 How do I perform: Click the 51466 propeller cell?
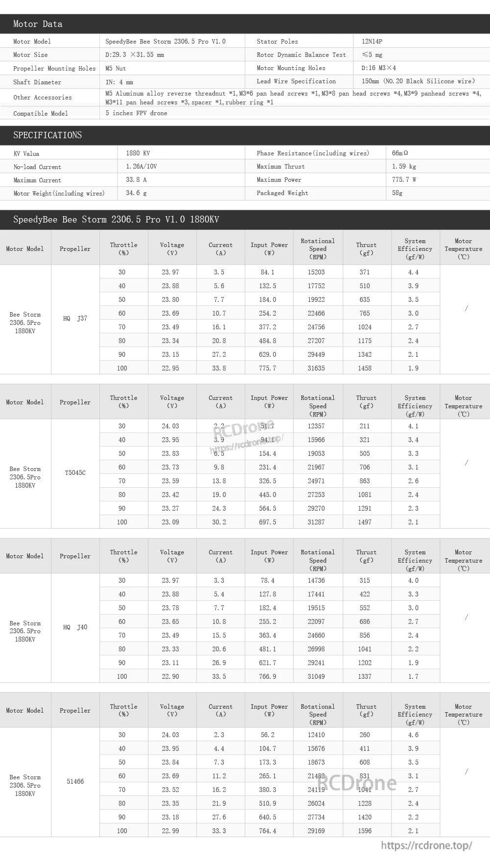click(x=75, y=782)
